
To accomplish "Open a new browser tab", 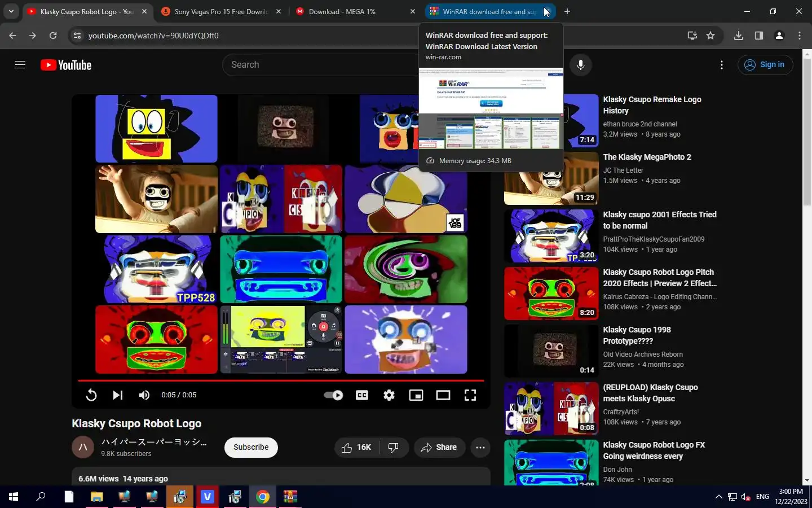I will point(567,11).
